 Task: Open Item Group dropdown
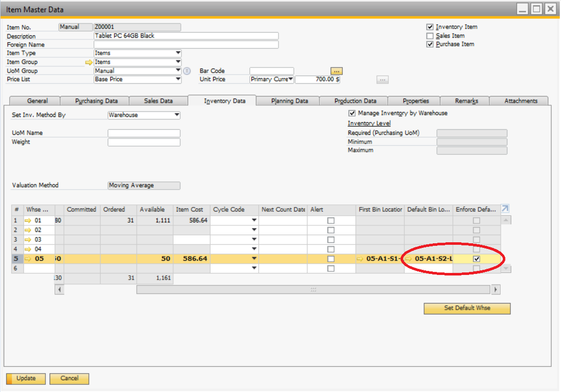tap(178, 62)
